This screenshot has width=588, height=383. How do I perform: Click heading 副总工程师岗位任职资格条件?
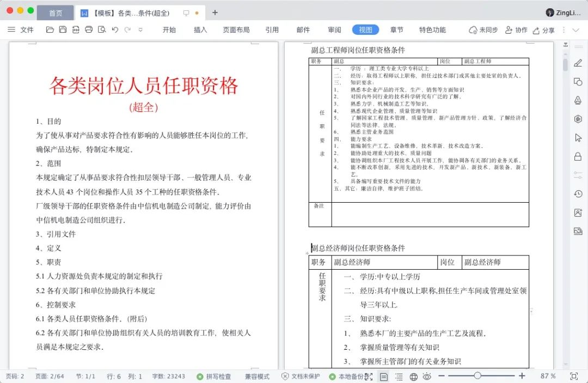tap(358, 50)
